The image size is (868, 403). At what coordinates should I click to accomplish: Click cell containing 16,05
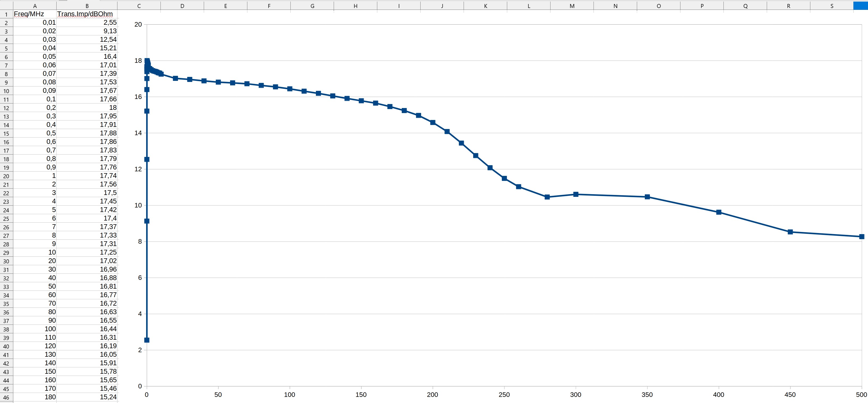(x=87, y=354)
